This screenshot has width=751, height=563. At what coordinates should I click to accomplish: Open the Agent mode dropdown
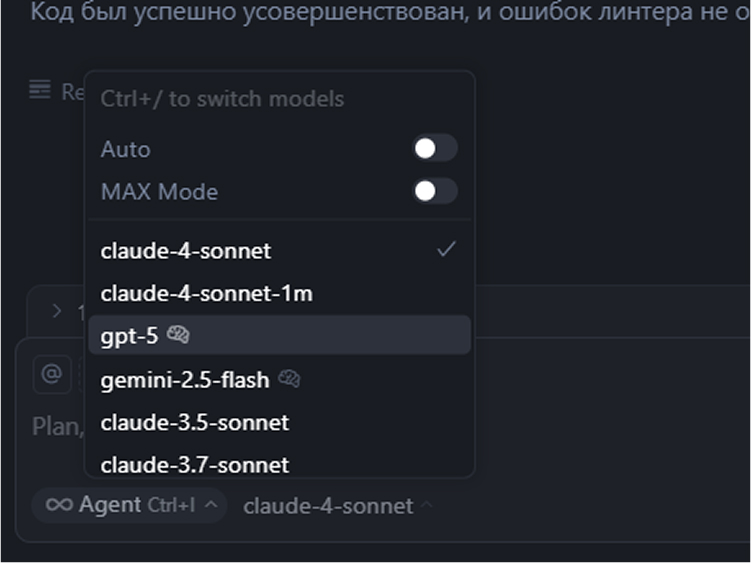129,505
